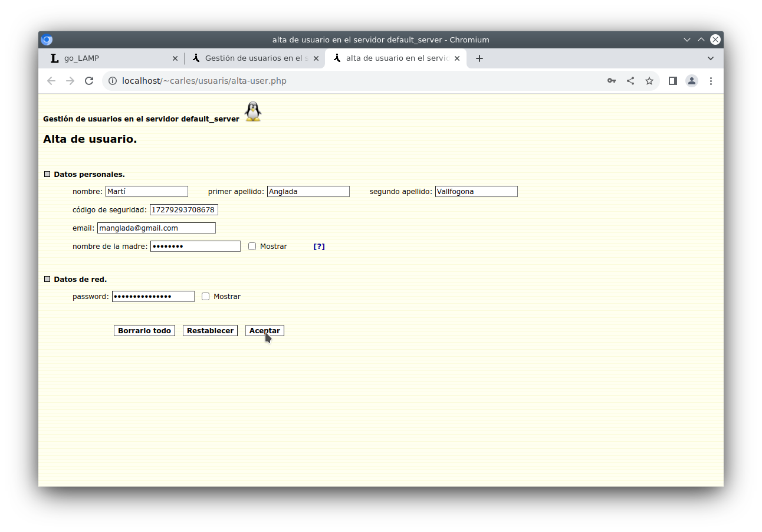
Task: Toggle the Datos de red section square
Action: tap(47, 279)
